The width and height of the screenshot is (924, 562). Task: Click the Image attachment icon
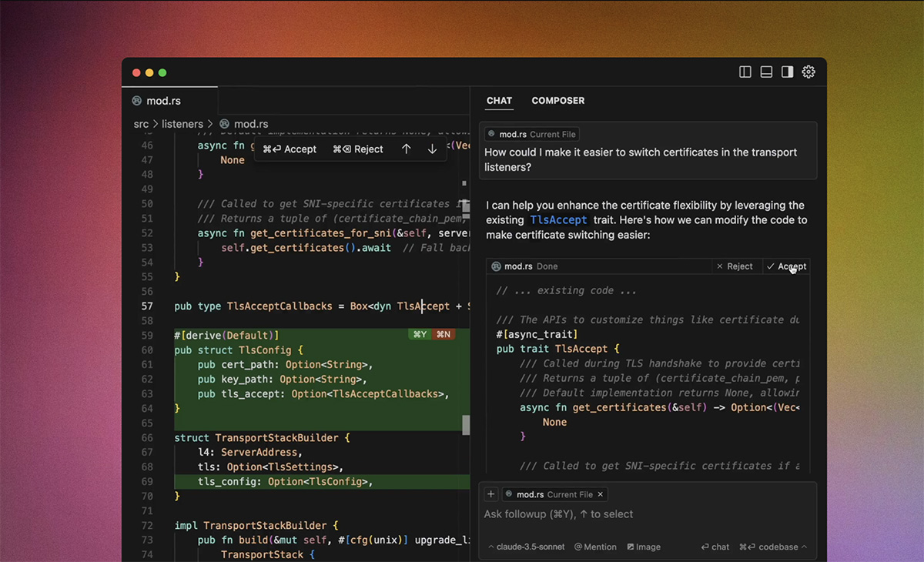coord(644,547)
